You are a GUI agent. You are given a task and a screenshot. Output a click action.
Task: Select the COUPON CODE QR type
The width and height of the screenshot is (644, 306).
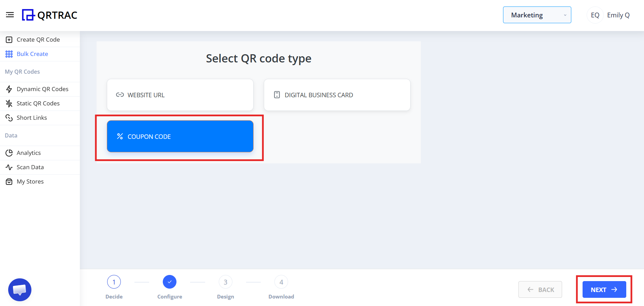(180, 136)
